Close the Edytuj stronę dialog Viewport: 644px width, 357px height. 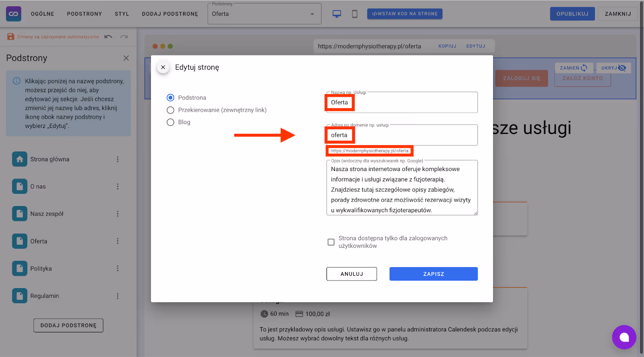tap(163, 67)
